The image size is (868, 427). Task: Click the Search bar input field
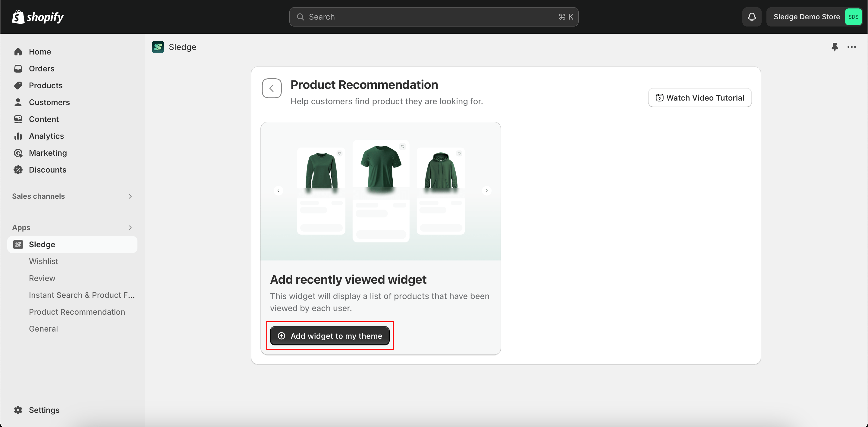(433, 17)
